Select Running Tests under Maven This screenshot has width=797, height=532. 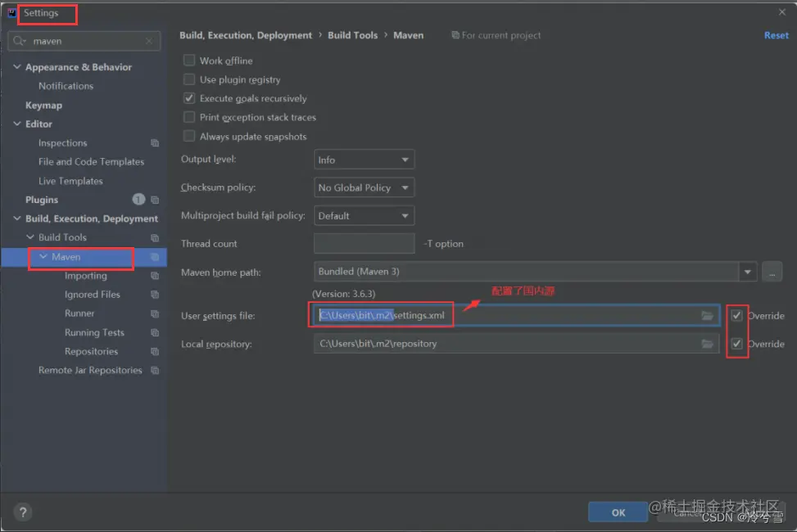pyautogui.click(x=94, y=333)
